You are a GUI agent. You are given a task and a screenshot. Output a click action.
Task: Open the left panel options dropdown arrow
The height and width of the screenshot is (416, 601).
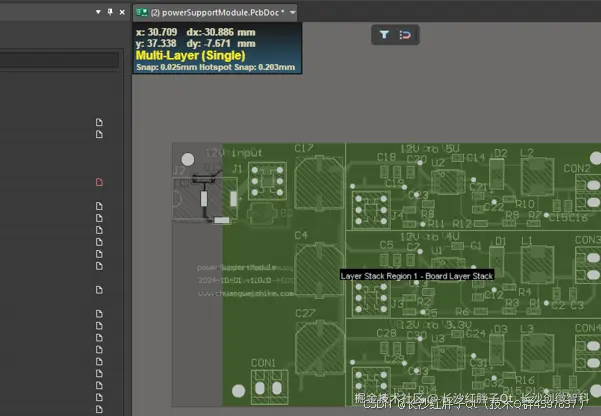coord(98,12)
